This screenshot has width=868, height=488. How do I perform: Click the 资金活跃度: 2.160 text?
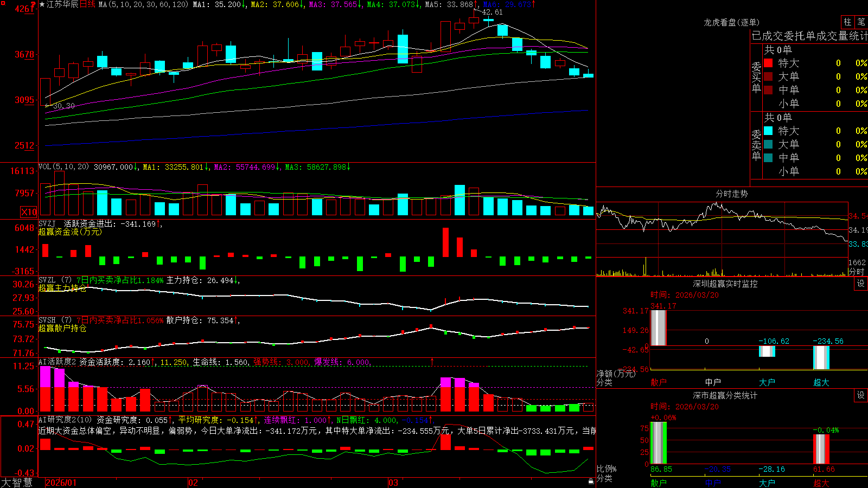(114, 362)
